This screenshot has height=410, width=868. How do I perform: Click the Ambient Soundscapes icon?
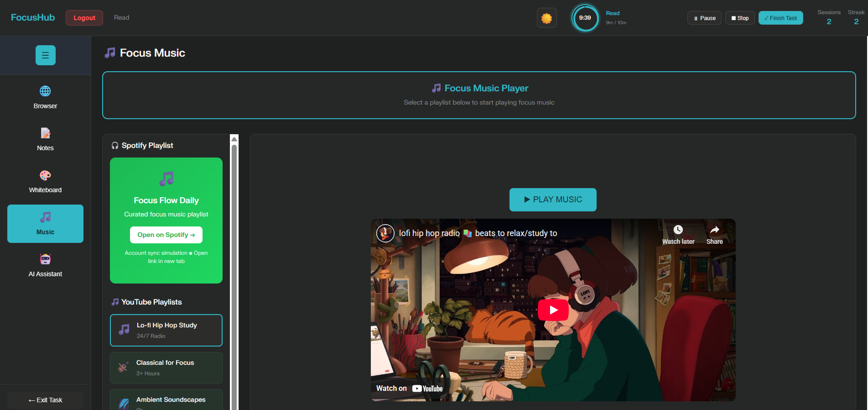tap(123, 404)
